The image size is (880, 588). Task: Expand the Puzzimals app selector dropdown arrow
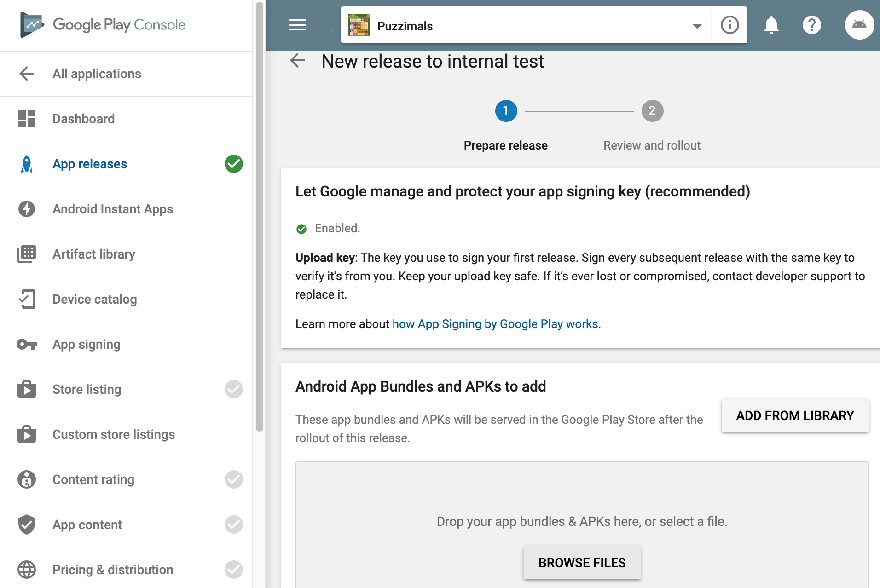(x=697, y=26)
